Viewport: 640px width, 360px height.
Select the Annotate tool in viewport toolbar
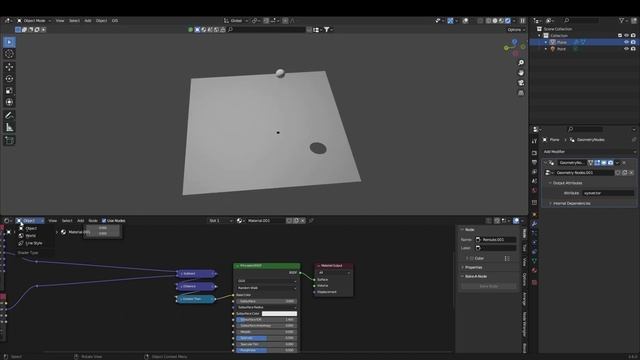[9, 116]
